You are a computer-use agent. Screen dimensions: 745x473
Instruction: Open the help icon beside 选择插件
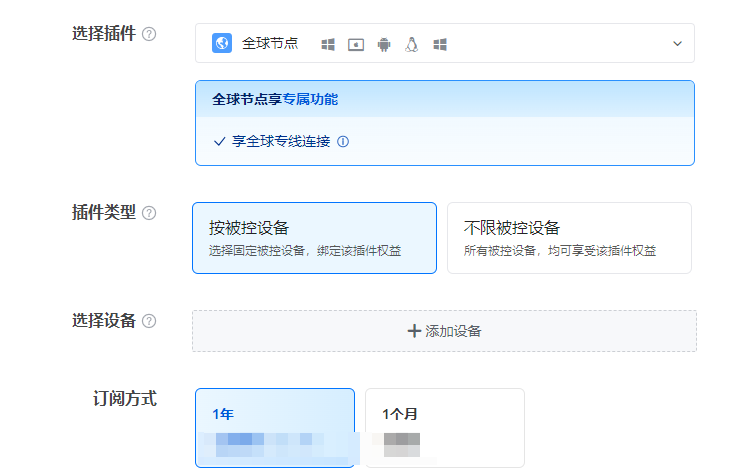click(149, 34)
